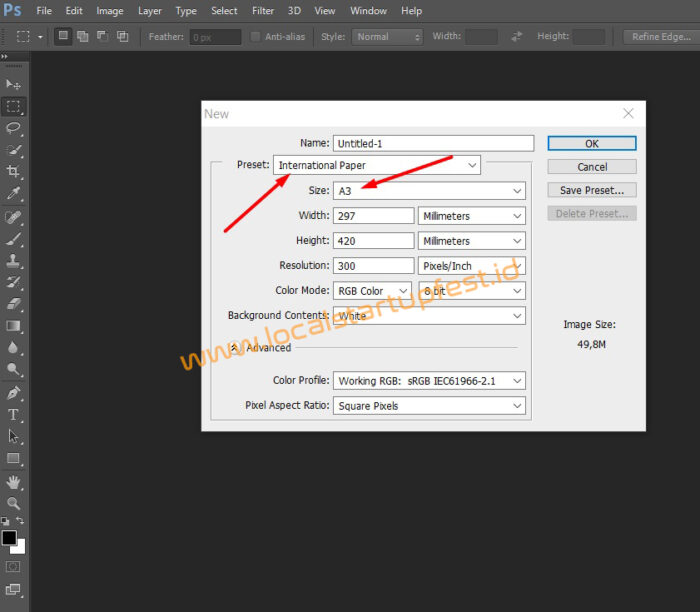700x612 pixels.
Task: Open the Size dropdown showing A3
Action: (429, 191)
